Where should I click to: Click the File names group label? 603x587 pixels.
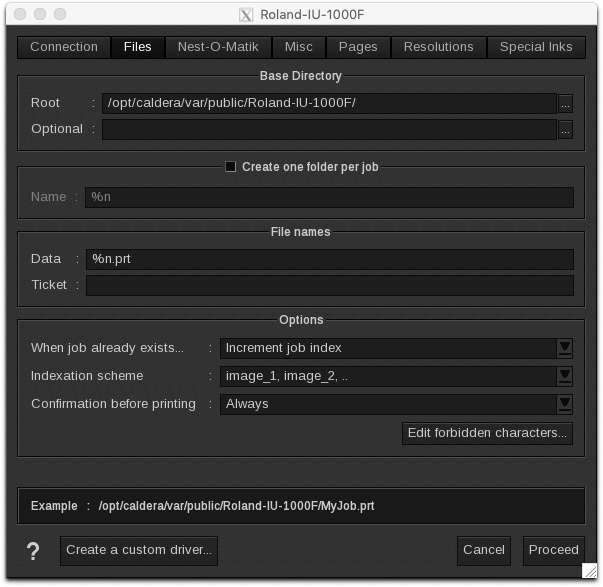tap(300, 232)
